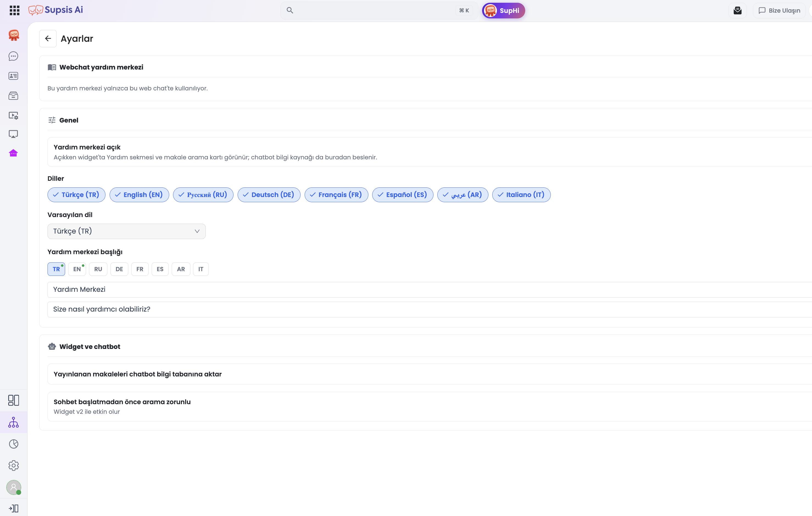Open the purple home chat sidebar icon

pos(13,153)
